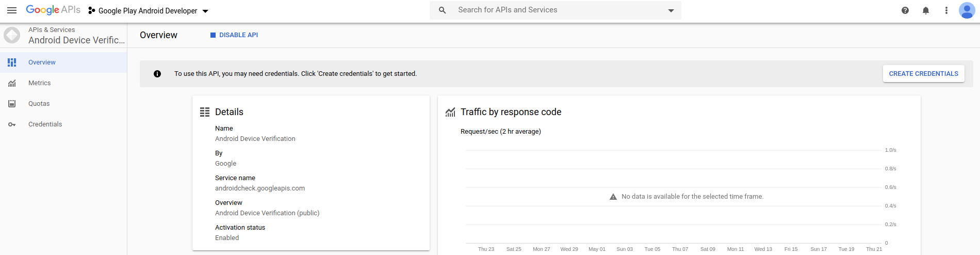
Task: Click the Google APIs logo
Action: coord(53,10)
